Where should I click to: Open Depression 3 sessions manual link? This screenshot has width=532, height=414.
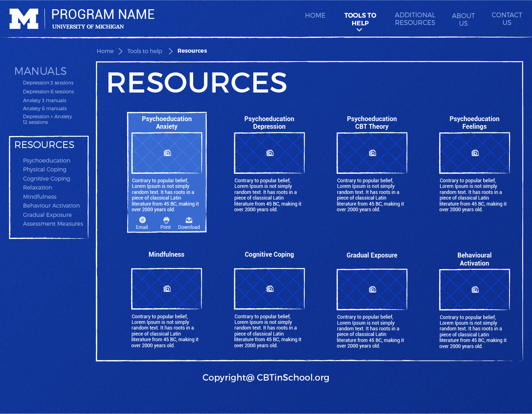tap(48, 83)
